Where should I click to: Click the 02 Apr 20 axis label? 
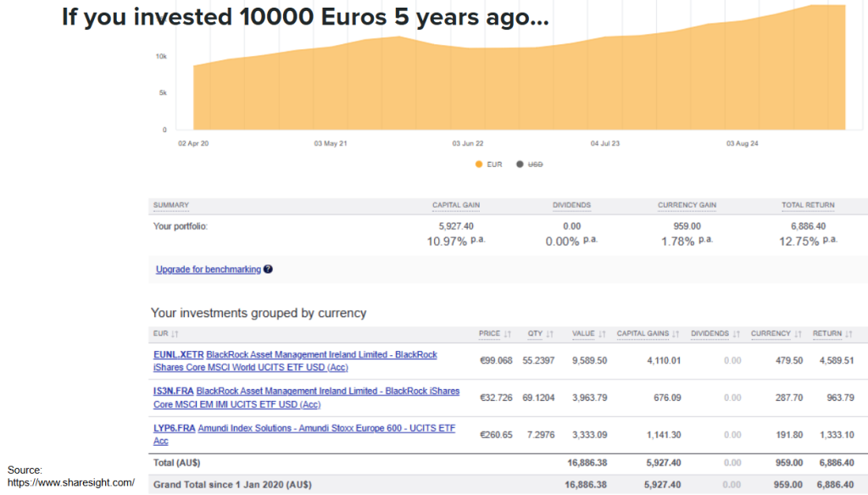point(193,143)
